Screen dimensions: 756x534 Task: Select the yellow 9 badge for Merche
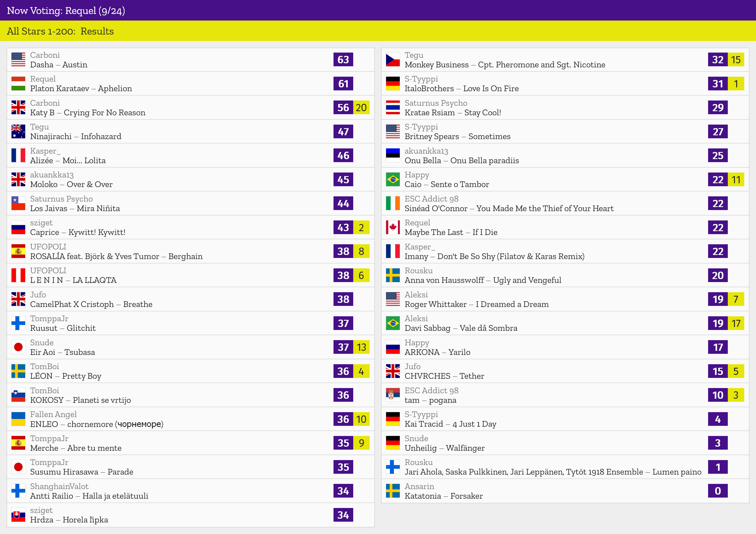[361, 443]
